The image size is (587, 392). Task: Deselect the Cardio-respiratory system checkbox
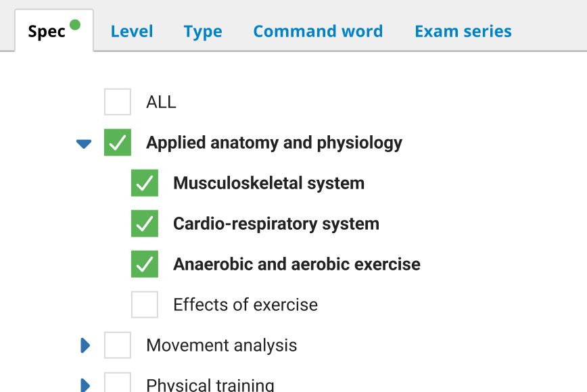[x=145, y=224]
